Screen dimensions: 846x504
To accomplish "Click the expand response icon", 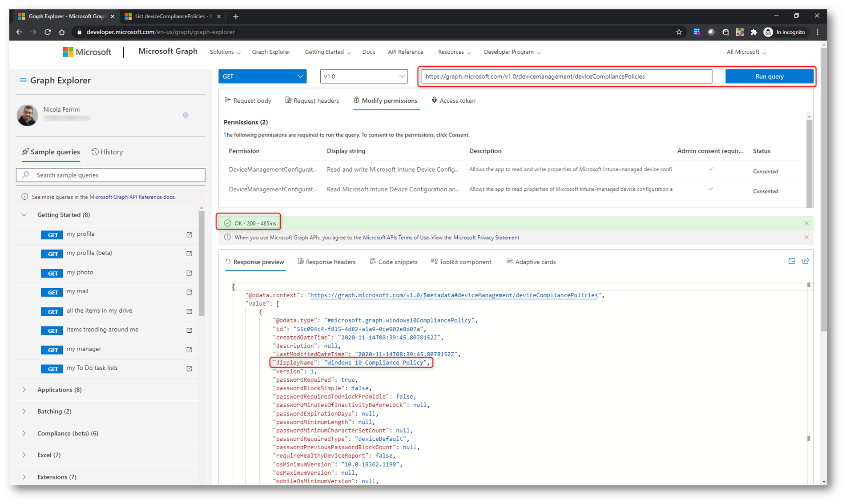I will [x=791, y=262].
